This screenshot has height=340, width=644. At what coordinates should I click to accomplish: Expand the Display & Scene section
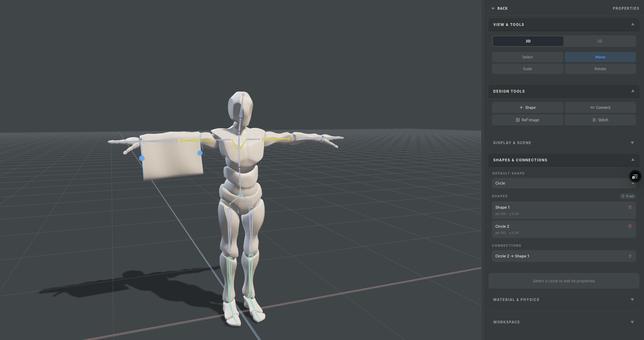563,143
